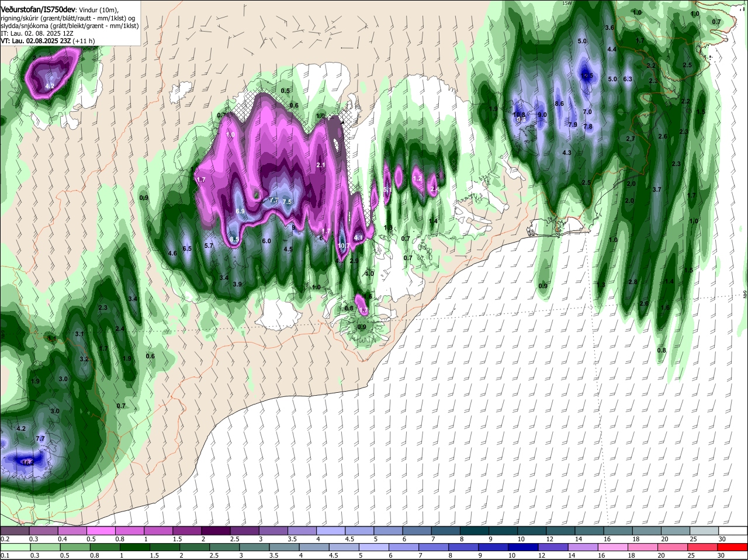Select the initial time line 'IT: Lau. 02. 08. 2025 12Z'

(37, 33)
